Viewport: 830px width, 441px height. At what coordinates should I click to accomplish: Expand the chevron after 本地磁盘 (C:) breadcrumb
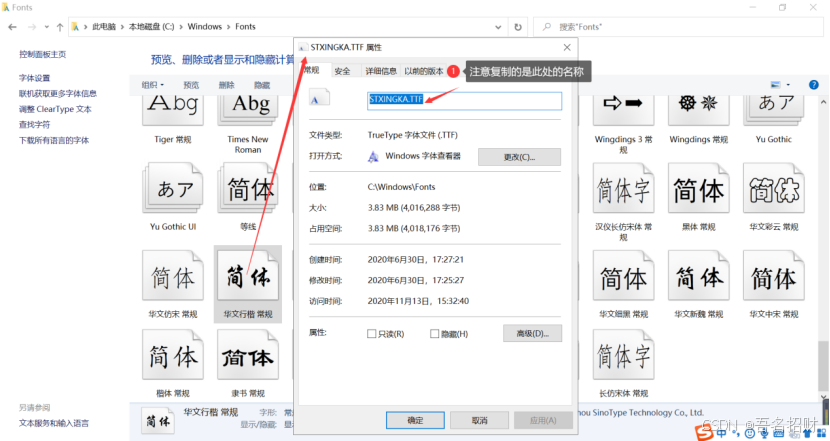point(181,27)
